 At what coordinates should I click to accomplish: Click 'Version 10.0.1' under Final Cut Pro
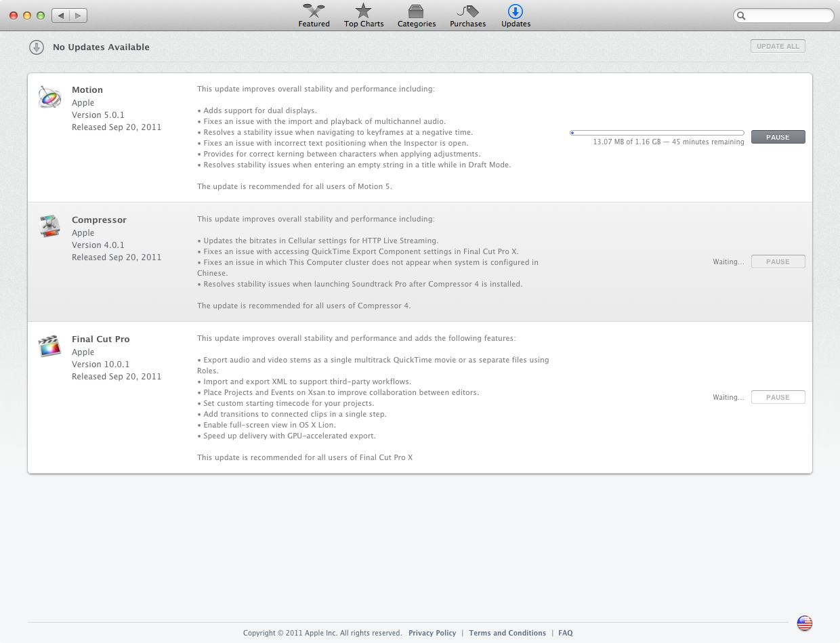[x=100, y=364]
